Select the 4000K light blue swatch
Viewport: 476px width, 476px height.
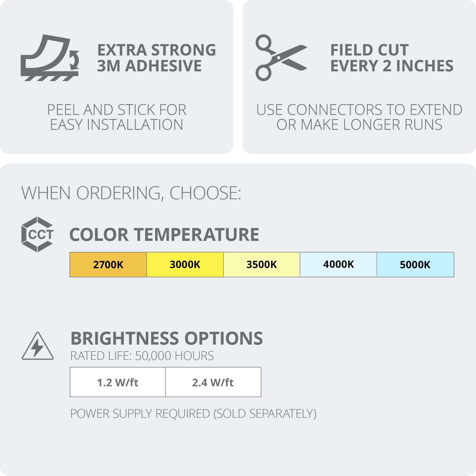(338, 265)
